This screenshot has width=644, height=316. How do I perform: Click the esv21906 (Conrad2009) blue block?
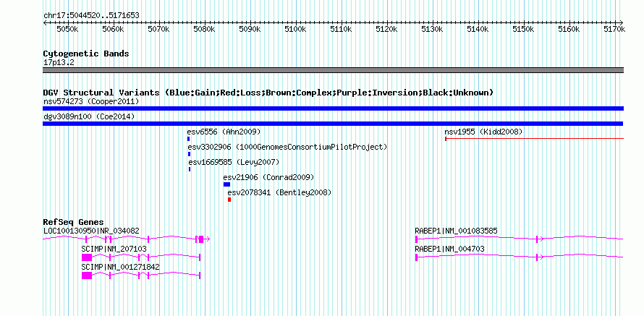[226, 184]
